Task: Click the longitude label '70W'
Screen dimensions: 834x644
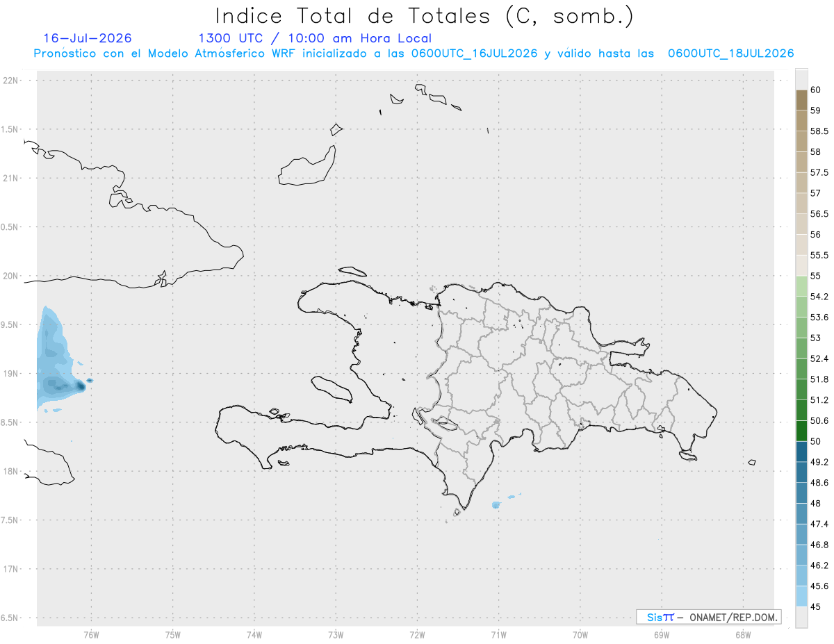Action: coord(580,634)
